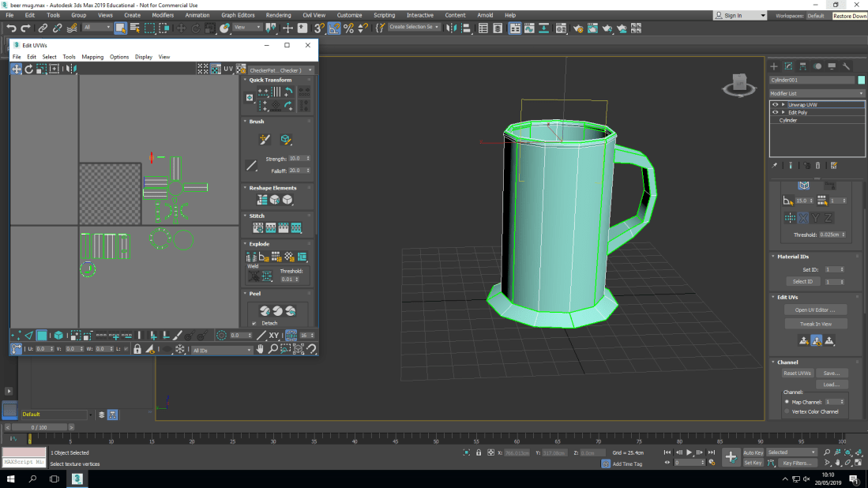Screen dimensions: 868x488
Task: Click the Play Animation button
Action: coord(689,452)
